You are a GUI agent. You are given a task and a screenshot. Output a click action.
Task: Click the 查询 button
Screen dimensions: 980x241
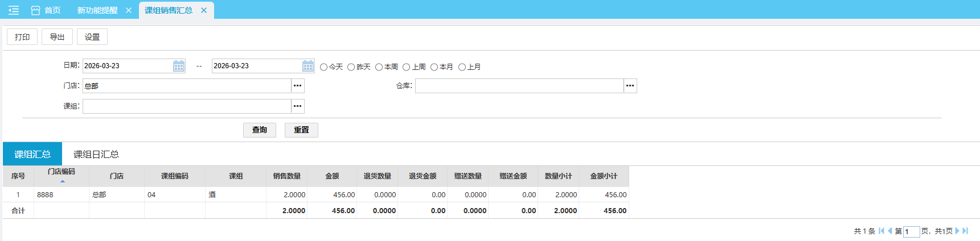click(x=260, y=130)
